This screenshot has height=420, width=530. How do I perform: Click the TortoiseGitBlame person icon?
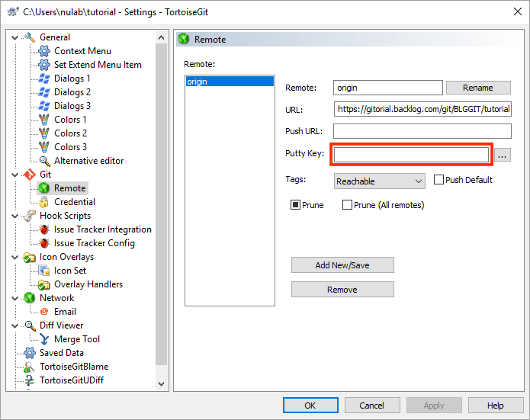tap(30, 367)
